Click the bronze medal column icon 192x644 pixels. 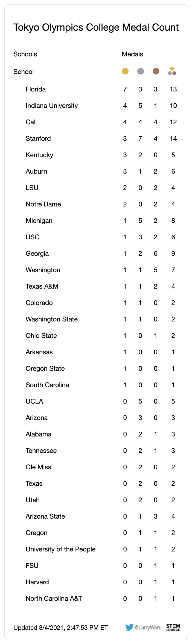point(156,71)
